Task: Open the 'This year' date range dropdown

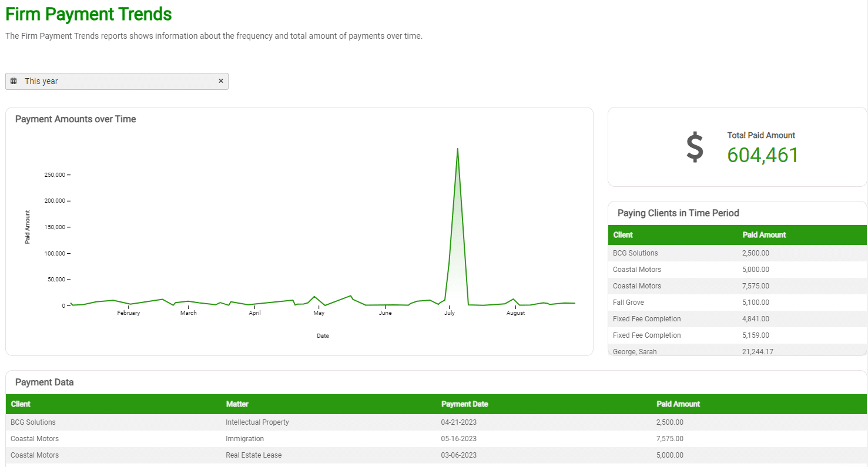Action: 118,81
